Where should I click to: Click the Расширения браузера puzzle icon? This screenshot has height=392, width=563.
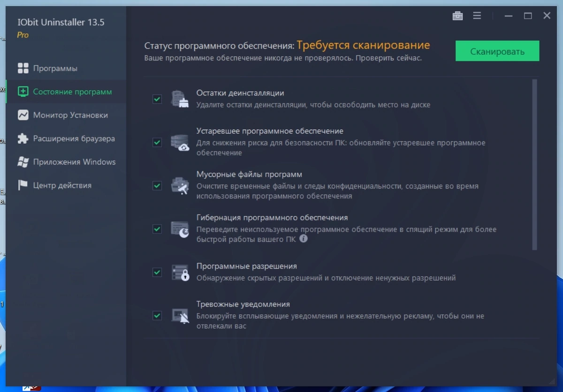coord(23,139)
